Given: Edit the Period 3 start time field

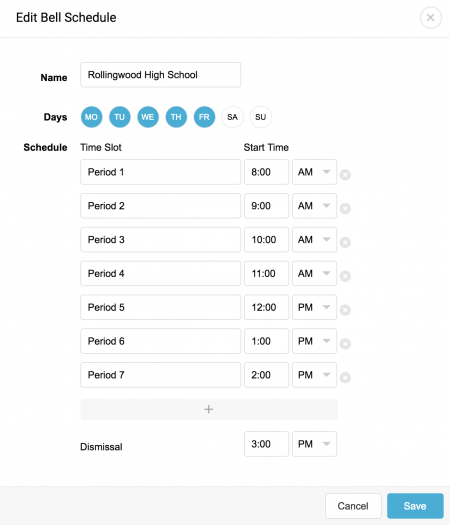Looking at the screenshot, I should [x=266, y=239].
